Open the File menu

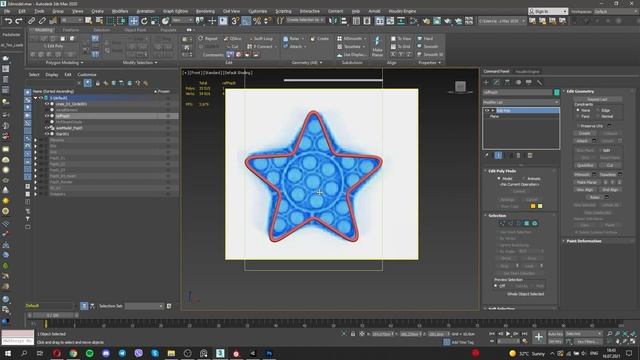tap(7, 11)
